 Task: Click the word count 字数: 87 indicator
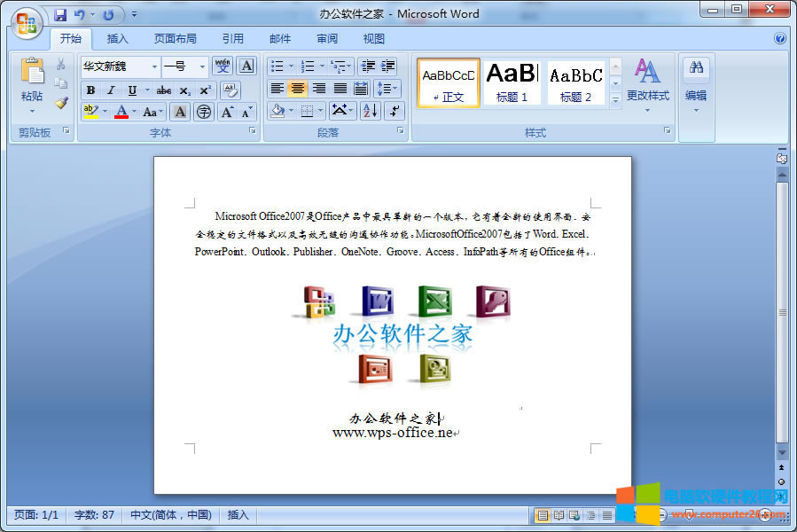click(x=94, y=514)
